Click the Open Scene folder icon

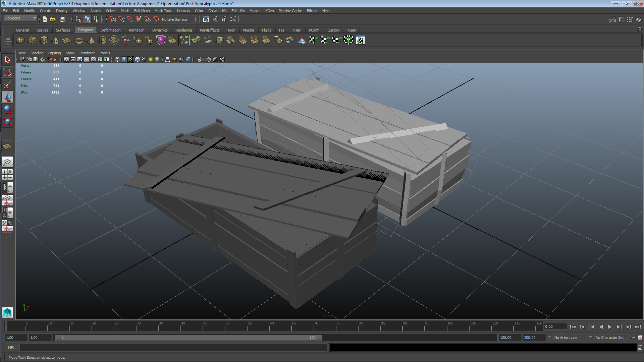pyautogui.click(x=53, y=19)
